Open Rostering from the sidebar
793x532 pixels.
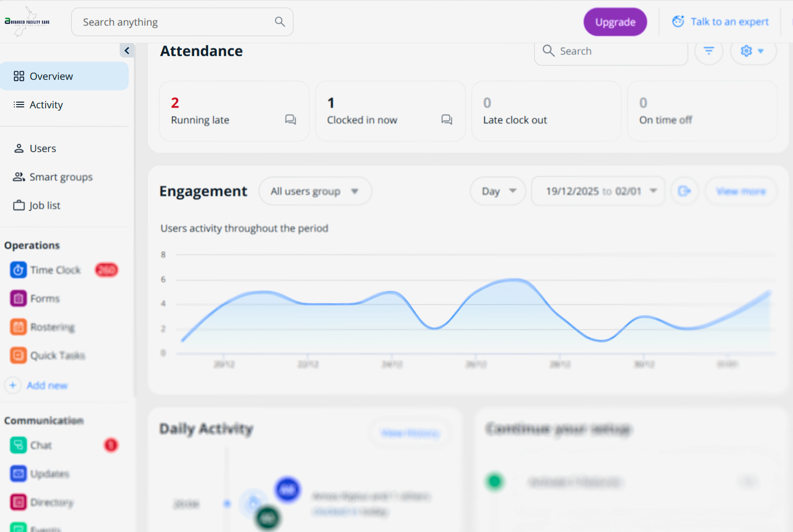pyautogui.click(x=52, y=327)
